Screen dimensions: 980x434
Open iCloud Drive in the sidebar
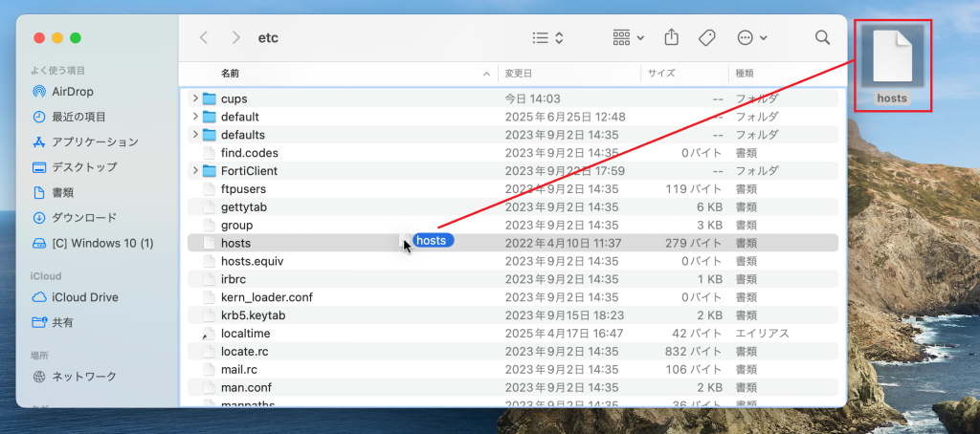coord(75,297)
